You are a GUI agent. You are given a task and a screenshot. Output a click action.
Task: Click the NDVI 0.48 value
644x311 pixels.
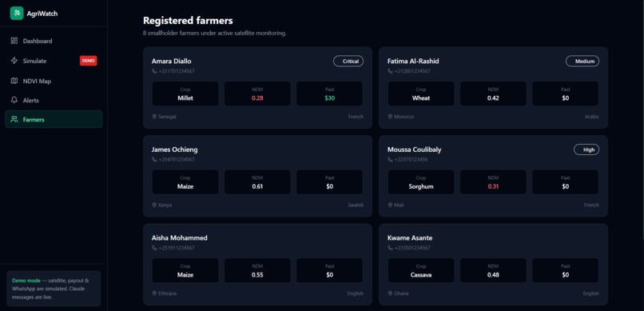pos(493,275)
